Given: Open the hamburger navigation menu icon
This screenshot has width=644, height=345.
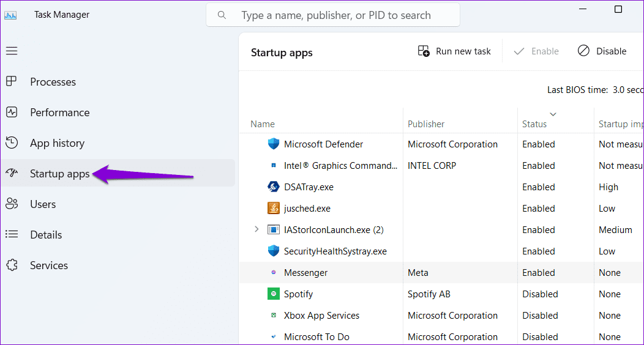Looking at the screenshot, I should [12, 51].
